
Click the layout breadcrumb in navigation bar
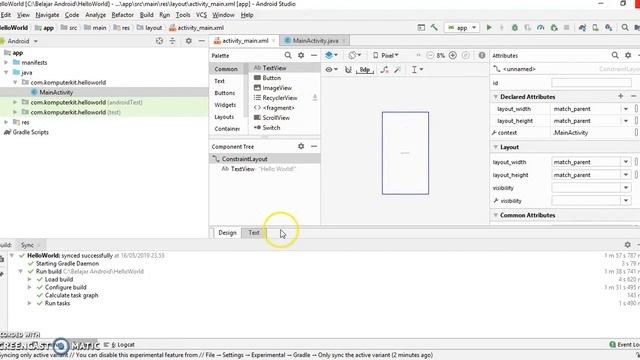tap(149, 28)
